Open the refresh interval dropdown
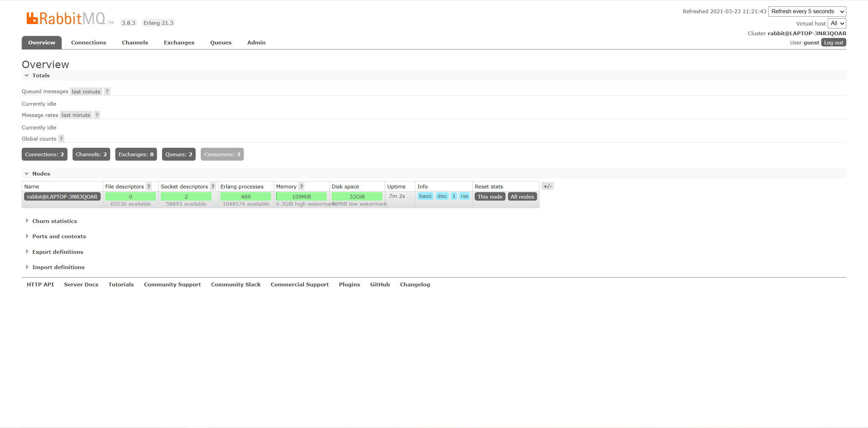The width and height of the screenshot is (868, 428). pyautogui.click(x=807, y=12)
